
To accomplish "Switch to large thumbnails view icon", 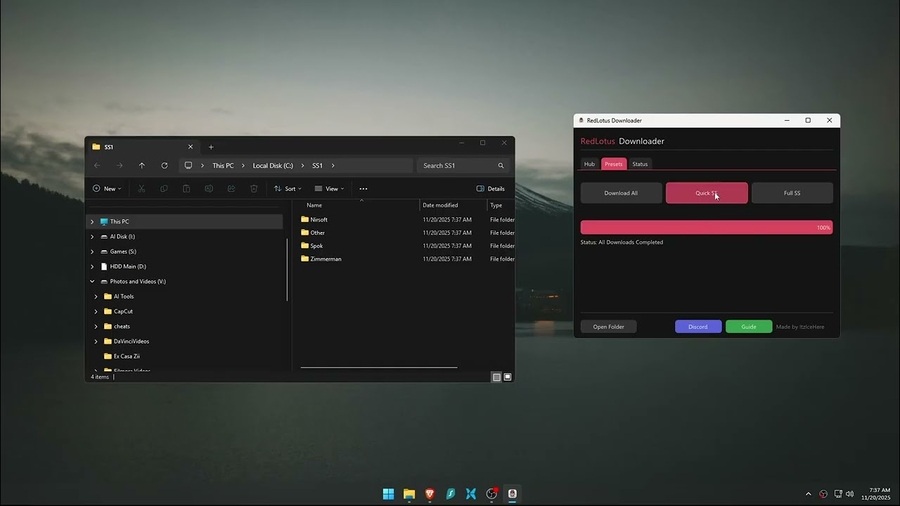I will [x=508, y=377].
